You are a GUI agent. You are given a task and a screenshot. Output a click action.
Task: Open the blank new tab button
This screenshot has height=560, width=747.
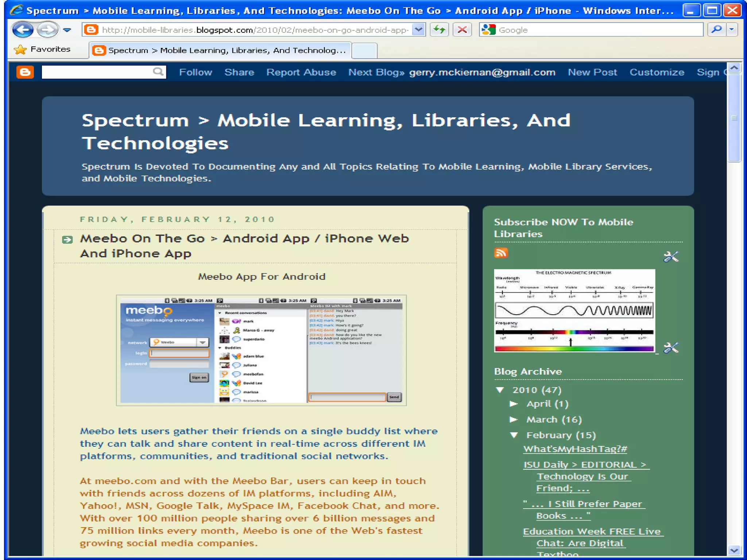point(365,50)
